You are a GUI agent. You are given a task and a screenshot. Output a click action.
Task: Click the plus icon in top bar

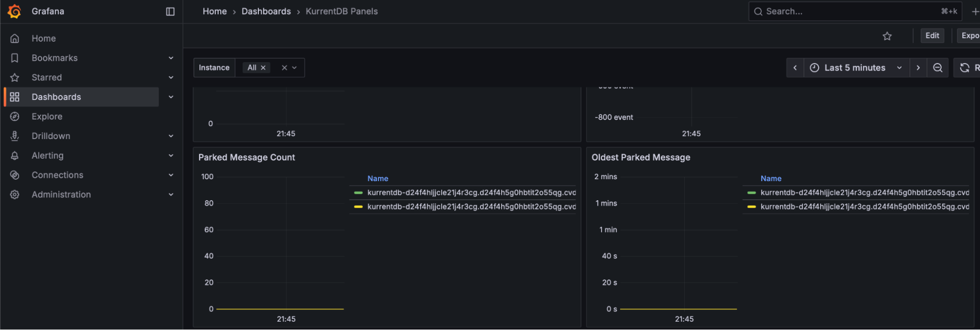coord(975,11)
